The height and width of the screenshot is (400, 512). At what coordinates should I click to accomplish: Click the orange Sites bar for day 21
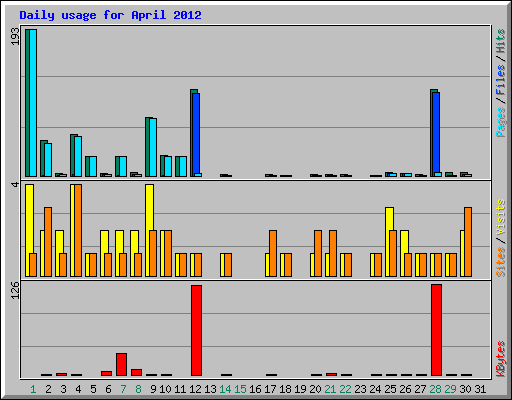coord(333,253)
